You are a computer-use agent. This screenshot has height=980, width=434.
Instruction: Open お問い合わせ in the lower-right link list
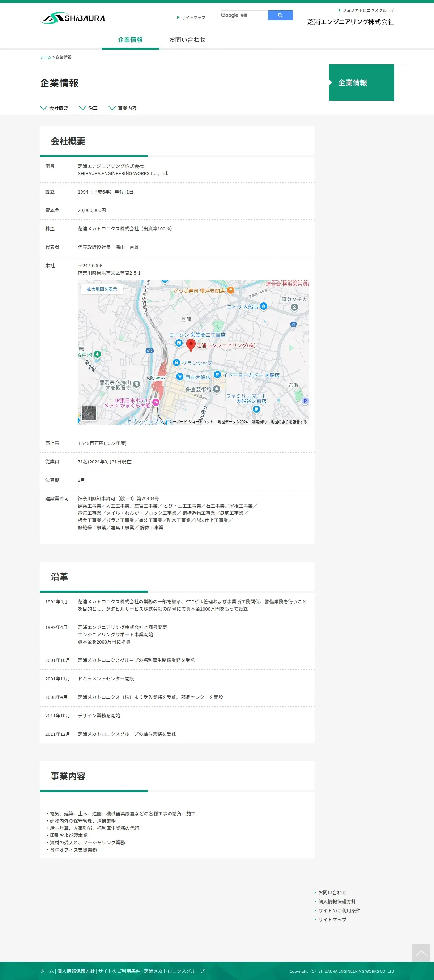pyautogui.click(x=332, y=892)
